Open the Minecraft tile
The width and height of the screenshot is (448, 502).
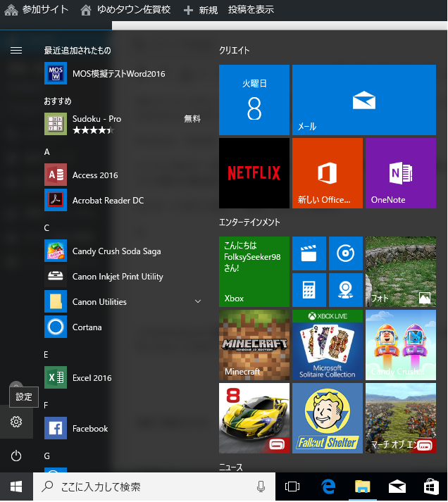click(254, 345)
